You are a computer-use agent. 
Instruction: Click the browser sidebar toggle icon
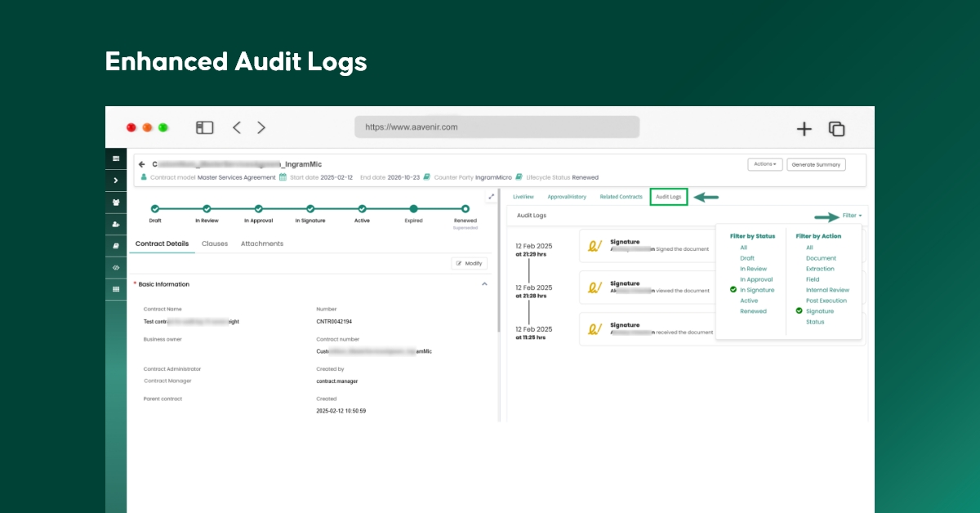tap(204, 127)
